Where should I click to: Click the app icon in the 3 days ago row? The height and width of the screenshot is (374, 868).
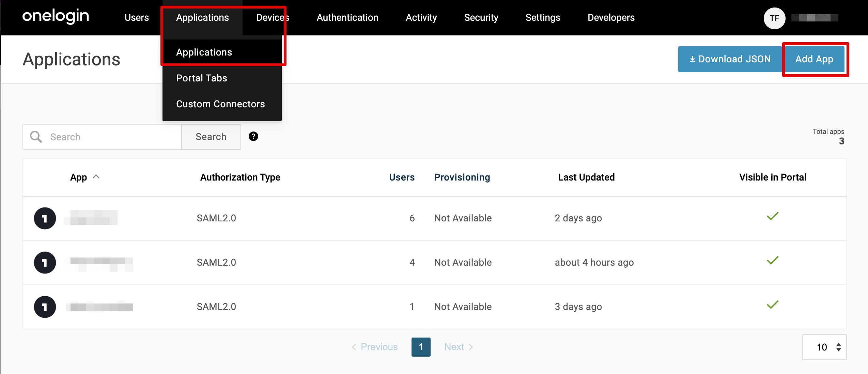tap(45, 307)
